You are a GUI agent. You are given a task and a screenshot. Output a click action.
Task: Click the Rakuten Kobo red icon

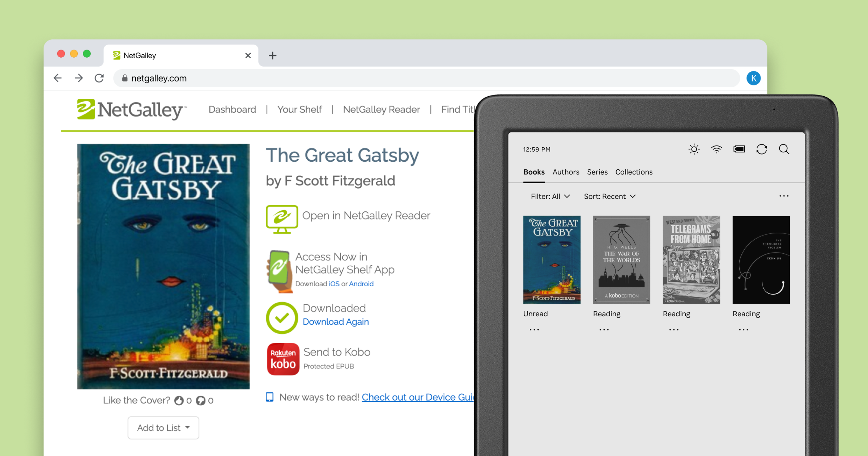283,359
